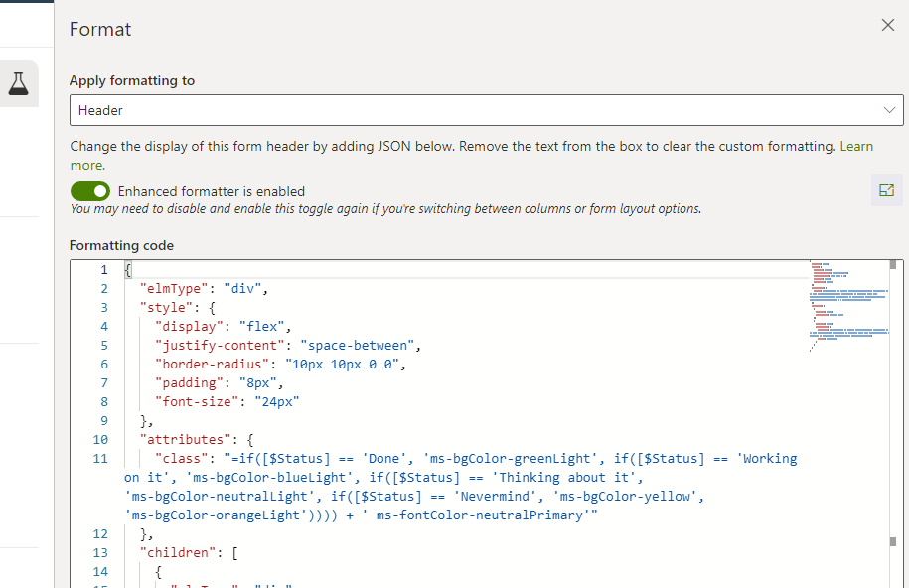The height and width of the screenshot is (588, 909).
Task: Click ' ms-fontColor-neutralPrimary' text
Action: pos(476,515)
